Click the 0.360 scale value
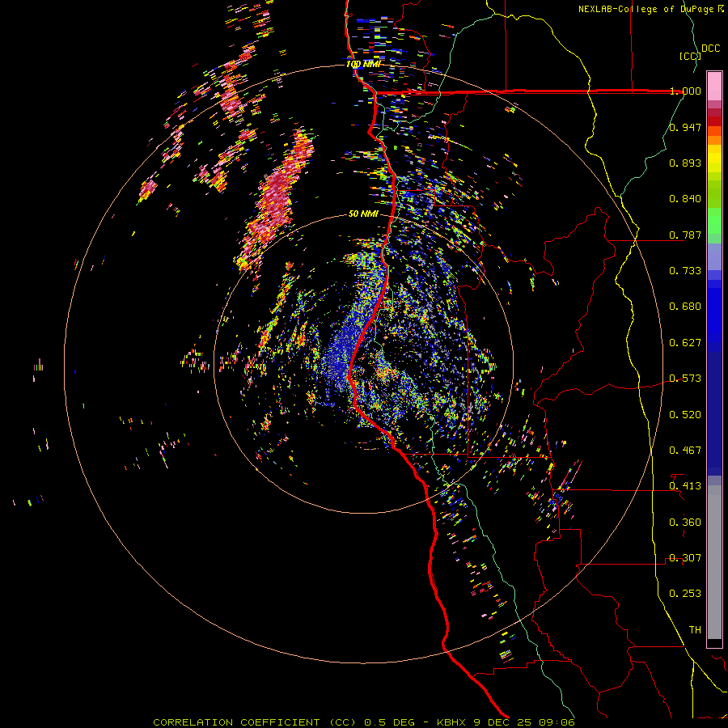Viewport: 728px width, 728px height. [685, 523]
